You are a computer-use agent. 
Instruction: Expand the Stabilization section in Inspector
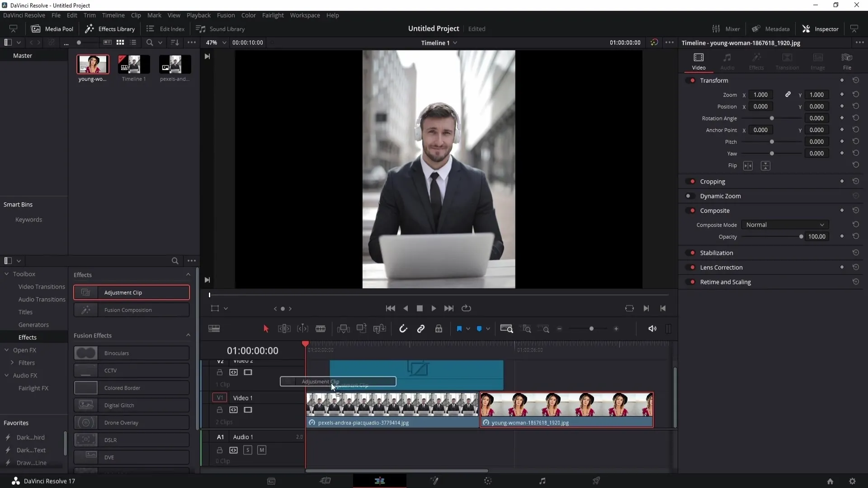[x=716, y=252]
